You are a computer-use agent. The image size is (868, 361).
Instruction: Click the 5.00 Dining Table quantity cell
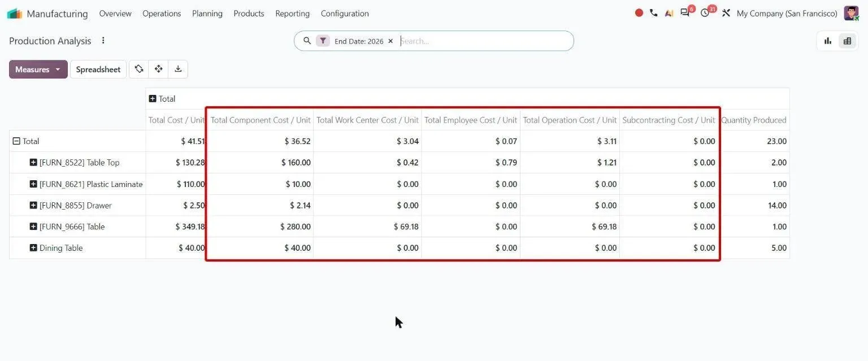coord(754,248)
